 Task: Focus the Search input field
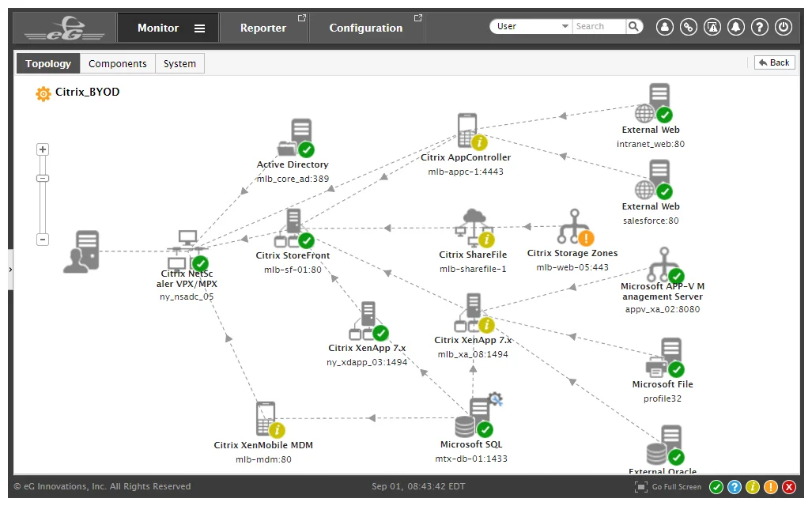tap(599, 26)
